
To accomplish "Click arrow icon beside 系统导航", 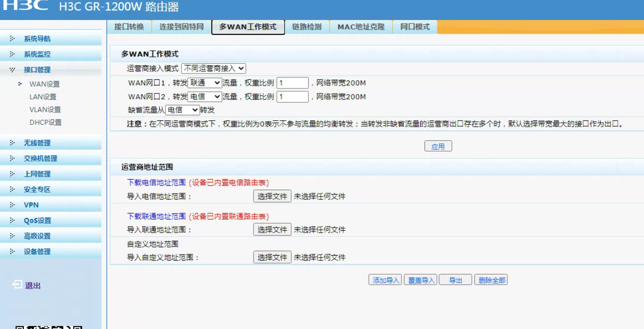I will 12,38.
